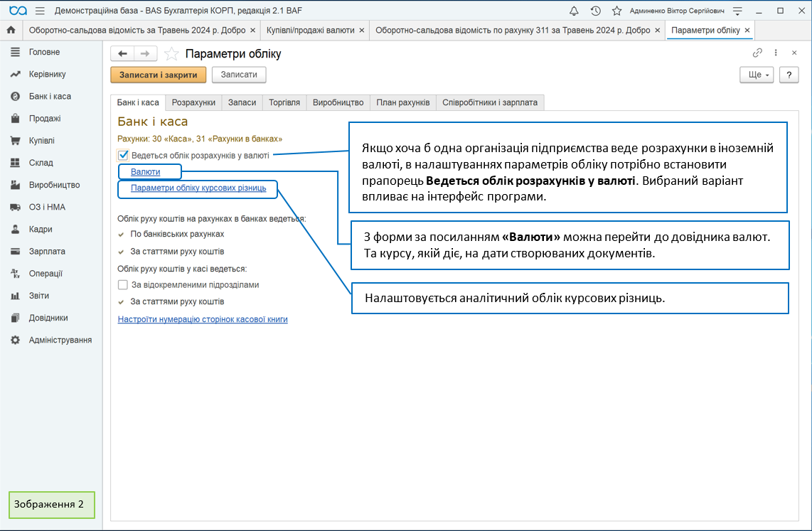Click По банківських рахунках option text

pos(177,234)
